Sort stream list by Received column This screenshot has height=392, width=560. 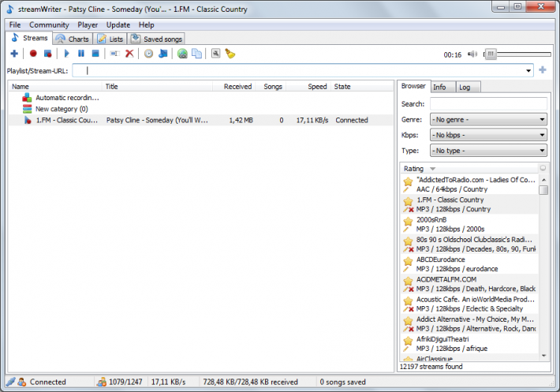click(x=234, y=87)
